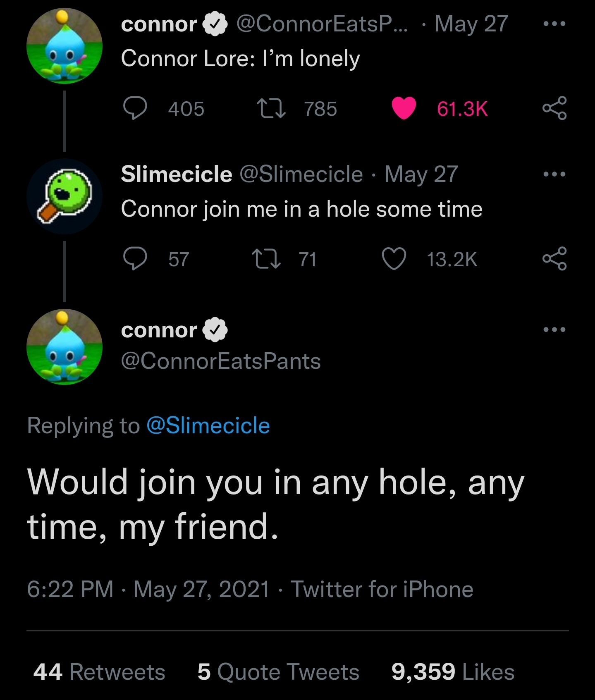This screenshot has height=700, width=595.
Task: Open Slimecicle's profile picture
Action: pos(65,196)
